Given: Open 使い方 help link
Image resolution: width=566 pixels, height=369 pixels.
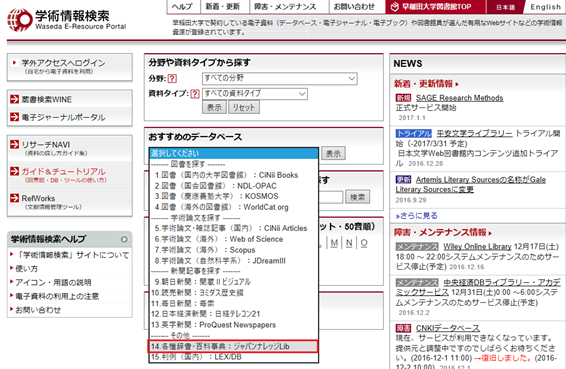Looking at the screenshot, I should click(26, 269).
